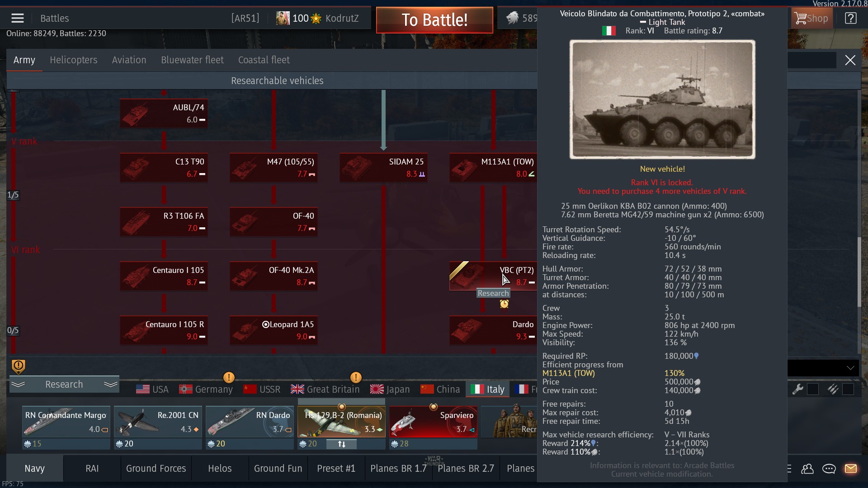The height and width of the screenshot is (488, 868).
Task: Expand the dropdown chevron on the black bar
Action: tap(850, 368)
